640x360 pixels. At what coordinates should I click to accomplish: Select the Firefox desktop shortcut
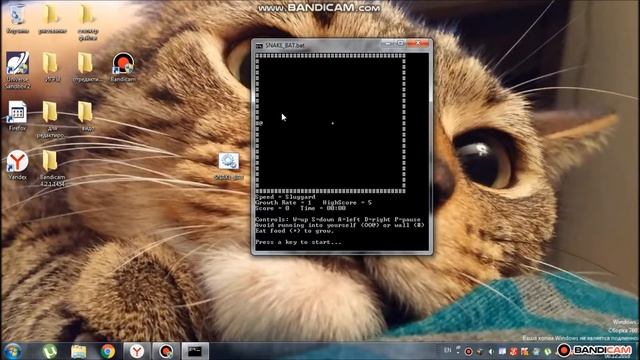[x=17, y=116]
